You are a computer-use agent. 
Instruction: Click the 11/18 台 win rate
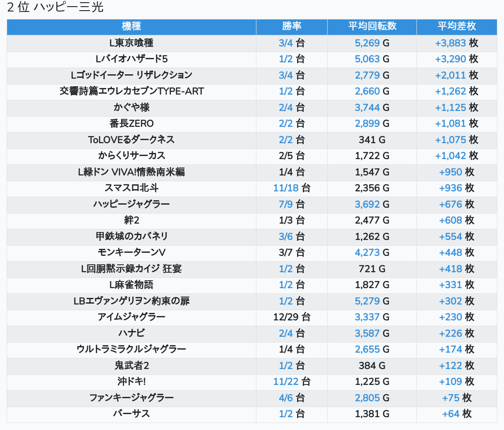tap(291, 188)
